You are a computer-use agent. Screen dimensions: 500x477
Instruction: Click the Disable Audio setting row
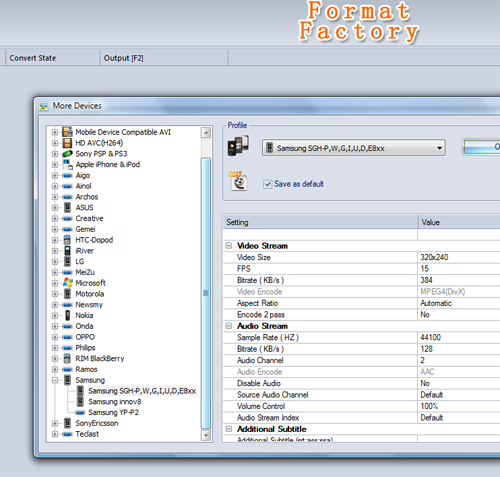pyautogui.click(x=361, y=383)
